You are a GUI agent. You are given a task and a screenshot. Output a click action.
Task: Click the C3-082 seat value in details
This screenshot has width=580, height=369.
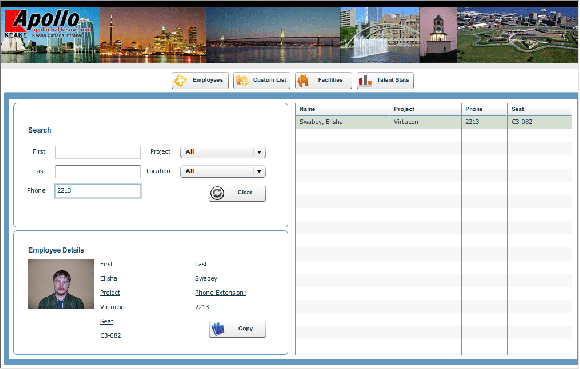tap(111, 336)
